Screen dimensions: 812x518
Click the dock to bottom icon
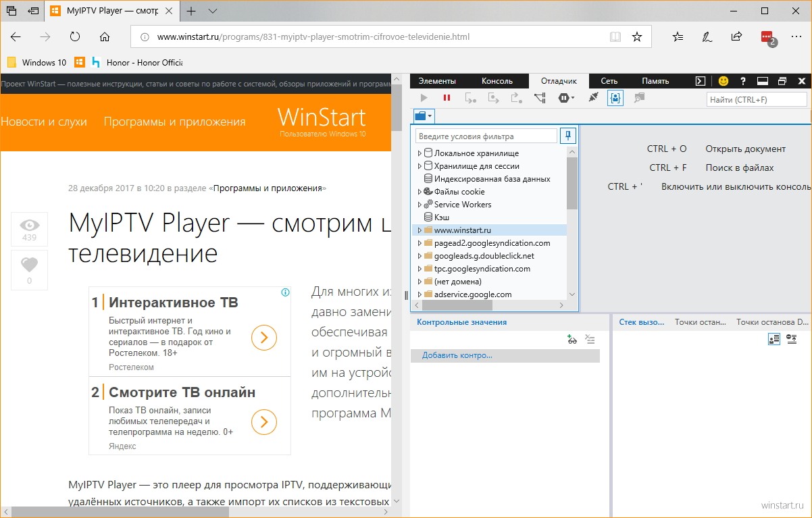pos(763,81)
